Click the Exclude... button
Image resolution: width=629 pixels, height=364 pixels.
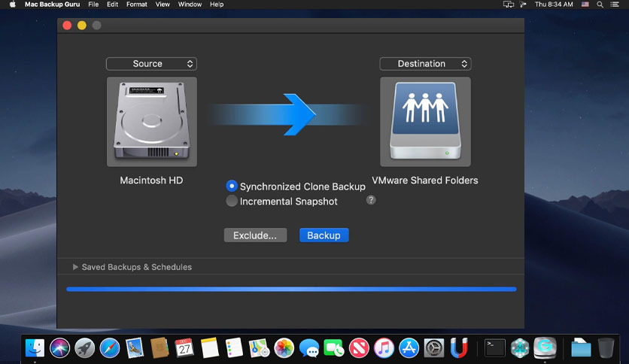click(256, 235)
